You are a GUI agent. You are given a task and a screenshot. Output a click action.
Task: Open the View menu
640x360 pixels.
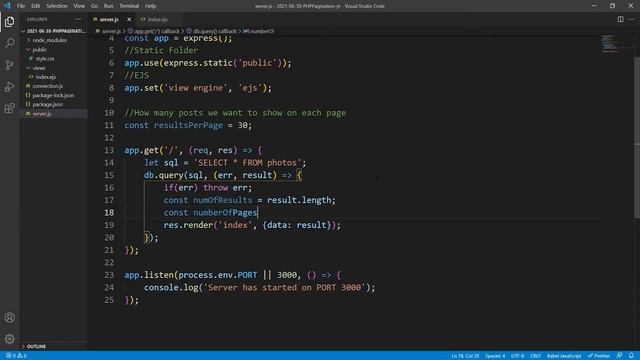[79, 6]
